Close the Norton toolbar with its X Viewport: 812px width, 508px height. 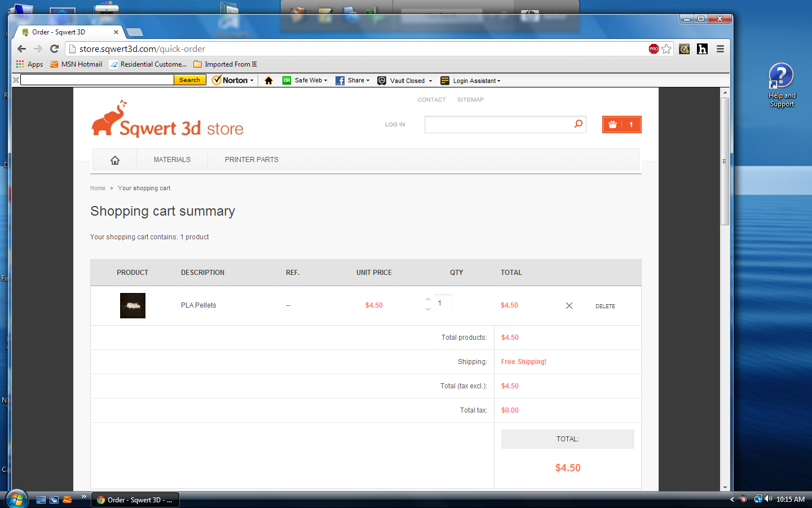click(x=16, y=80)
